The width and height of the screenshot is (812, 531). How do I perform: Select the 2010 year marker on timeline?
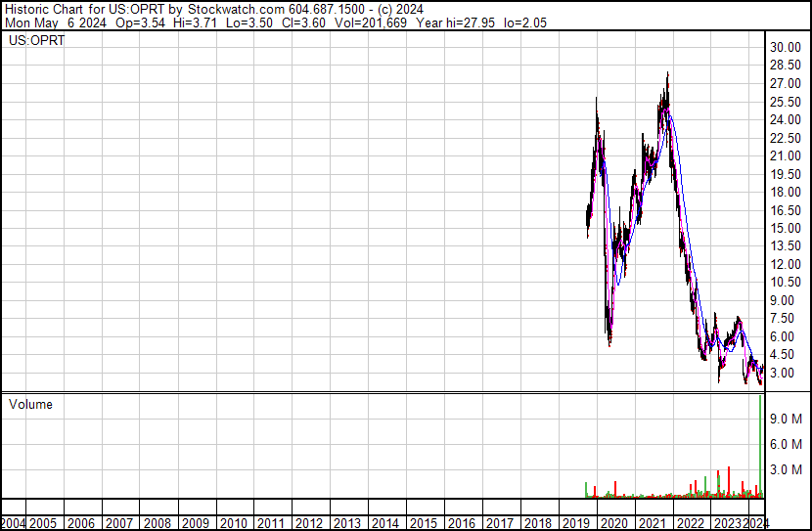pyautogui.click(x=233, y=523)
